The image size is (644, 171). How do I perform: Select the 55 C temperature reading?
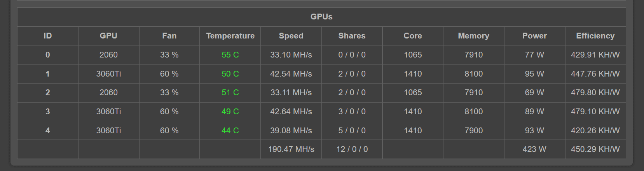coord(230,55)
